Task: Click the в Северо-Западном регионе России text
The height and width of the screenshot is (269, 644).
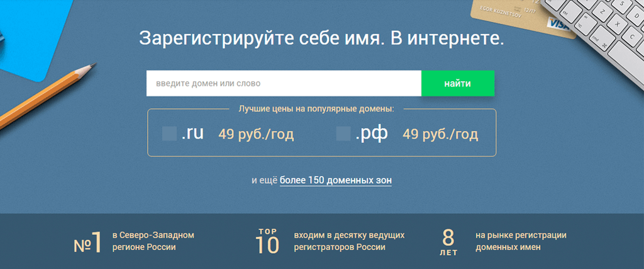Action: [x=153, y=241]
